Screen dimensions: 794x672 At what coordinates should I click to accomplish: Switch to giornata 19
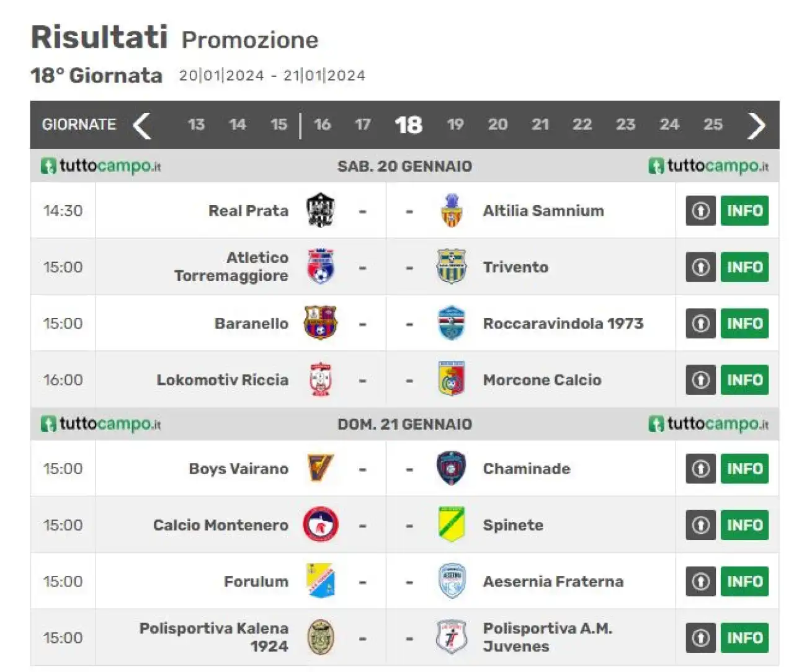pyautogui.click(x=455, y=125)
